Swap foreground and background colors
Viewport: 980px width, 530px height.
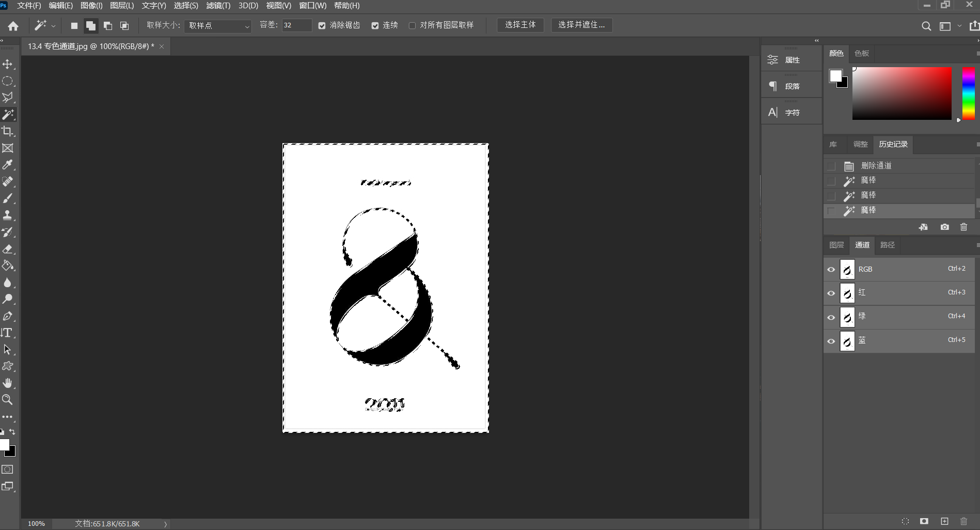click(12, 432)
